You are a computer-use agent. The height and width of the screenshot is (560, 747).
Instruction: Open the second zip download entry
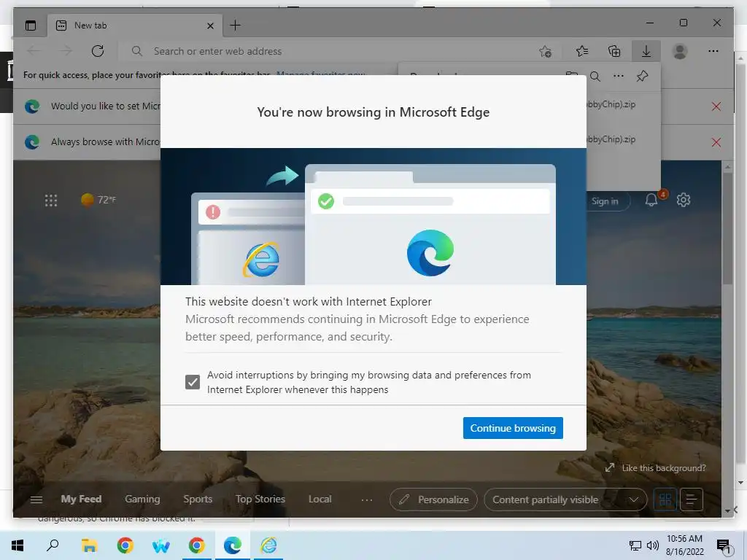612,139
